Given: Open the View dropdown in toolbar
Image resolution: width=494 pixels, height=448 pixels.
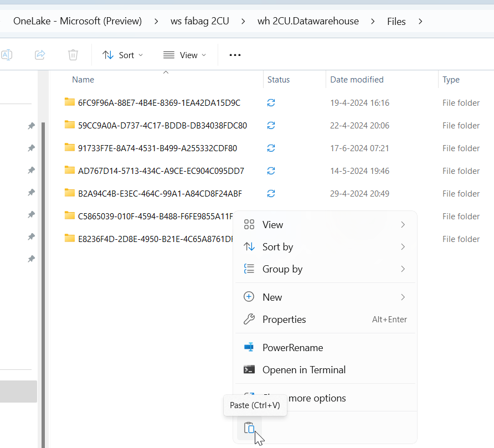Looking at the screenshot, I should pos(184,55).
